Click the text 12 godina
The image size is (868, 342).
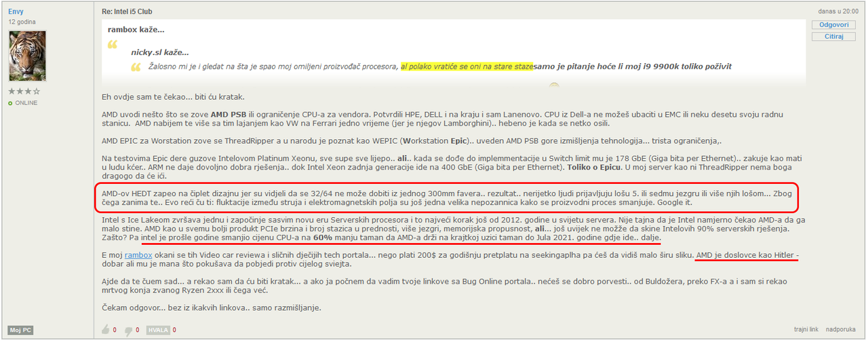pos(22,22)
